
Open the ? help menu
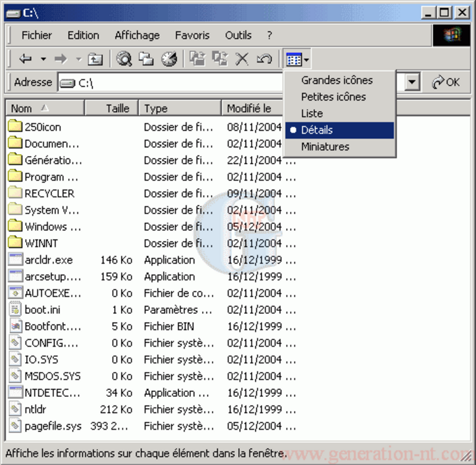pyautogui.click(x=269, y=35)
